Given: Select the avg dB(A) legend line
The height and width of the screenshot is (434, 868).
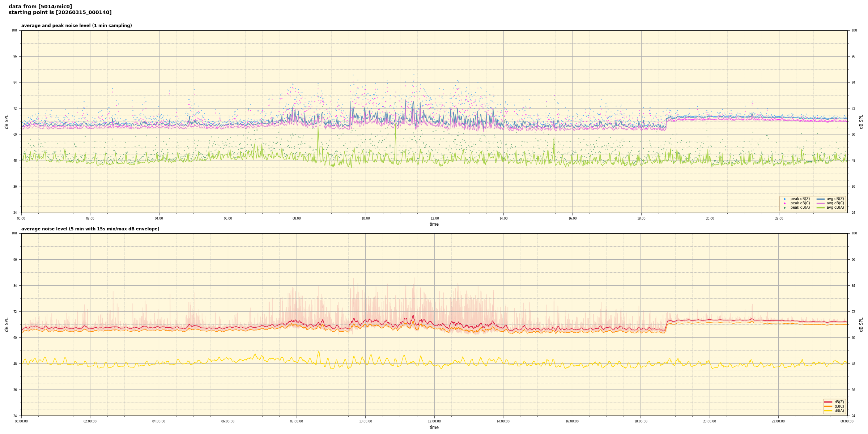Looking at the screenshot, I should 821,208.
